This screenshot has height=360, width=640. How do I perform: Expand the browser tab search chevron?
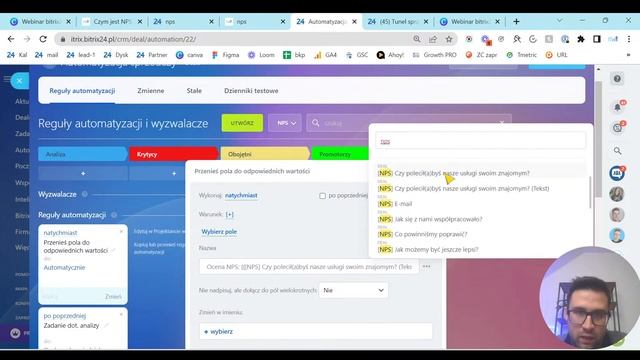point(560,20)
